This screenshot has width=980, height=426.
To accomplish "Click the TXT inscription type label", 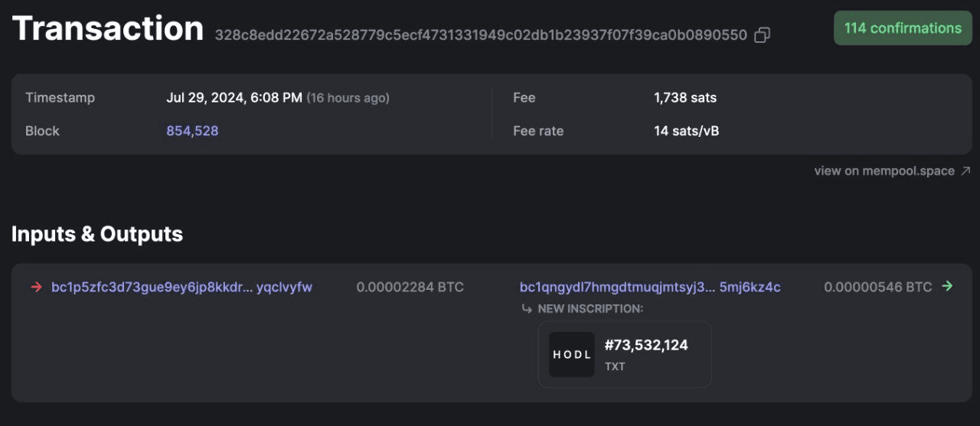I will point(615,367).
